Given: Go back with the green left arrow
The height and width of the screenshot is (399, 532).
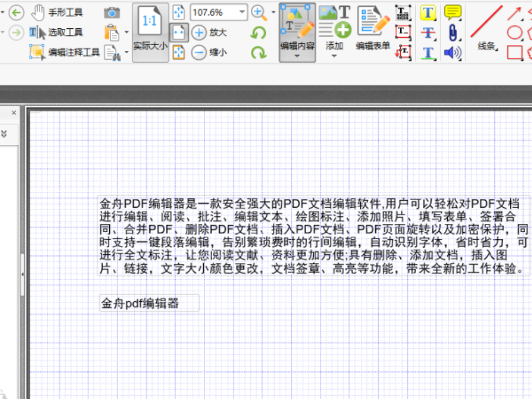Looking at the screenshot, I should (16, 13).
